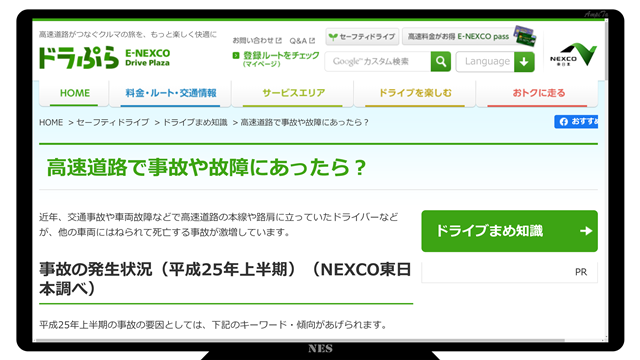Click the NEXCO East logo
This screenshot has height=360, width=640.
point(573,54)
